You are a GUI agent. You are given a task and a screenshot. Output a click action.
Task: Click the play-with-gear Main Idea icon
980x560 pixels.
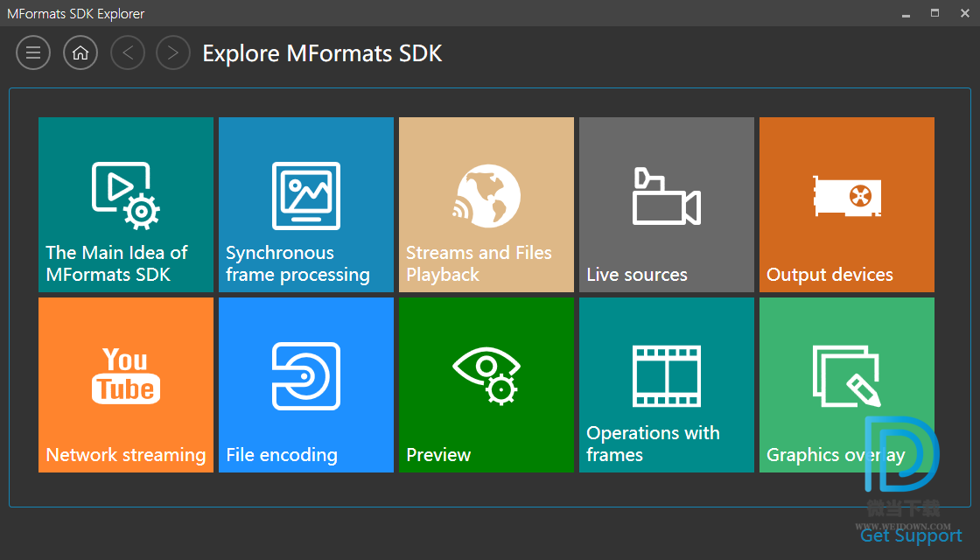(126, 196)
